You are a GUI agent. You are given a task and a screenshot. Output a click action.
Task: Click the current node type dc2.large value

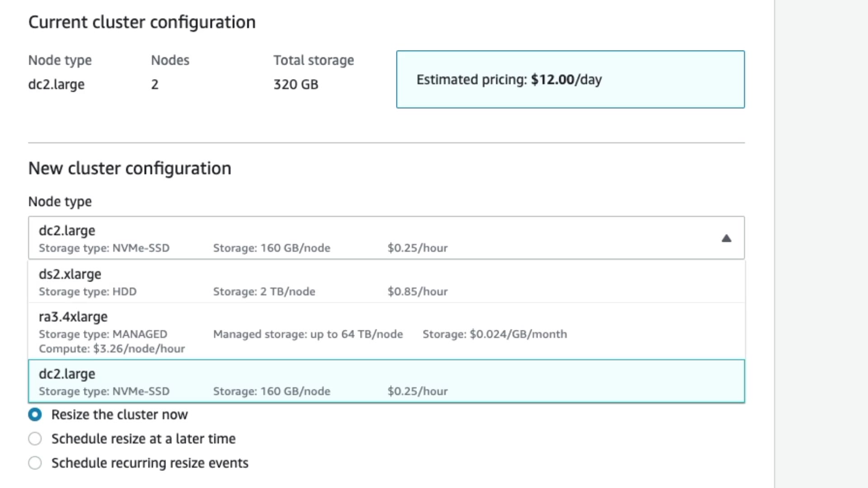56,84
